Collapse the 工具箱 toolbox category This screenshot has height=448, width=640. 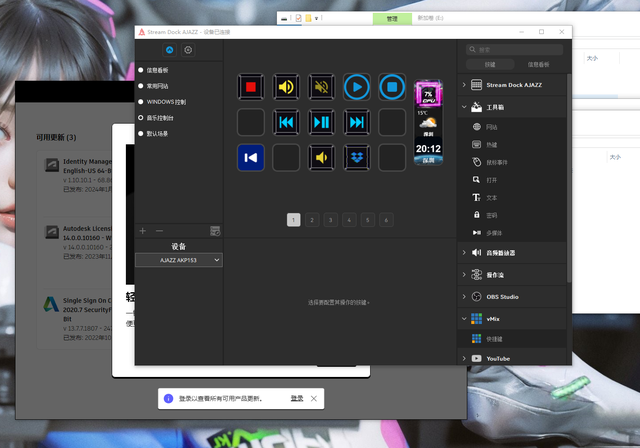pos(464,107)
